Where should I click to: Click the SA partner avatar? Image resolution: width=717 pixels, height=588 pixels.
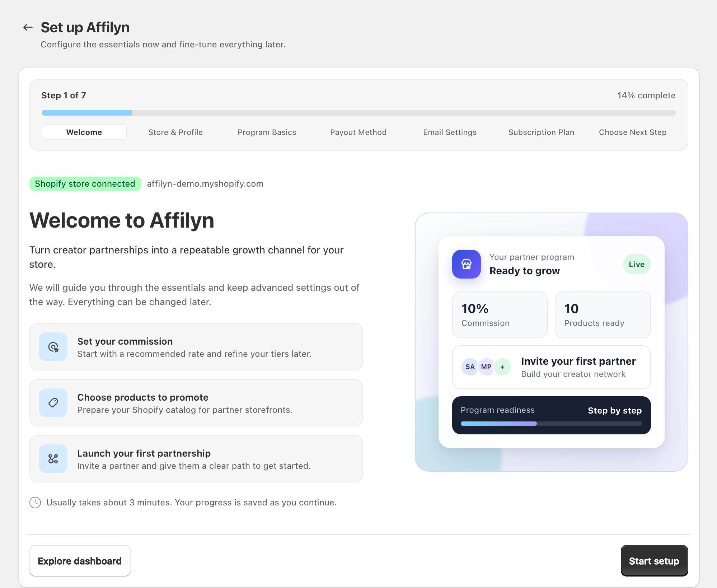tap(470, 367)
